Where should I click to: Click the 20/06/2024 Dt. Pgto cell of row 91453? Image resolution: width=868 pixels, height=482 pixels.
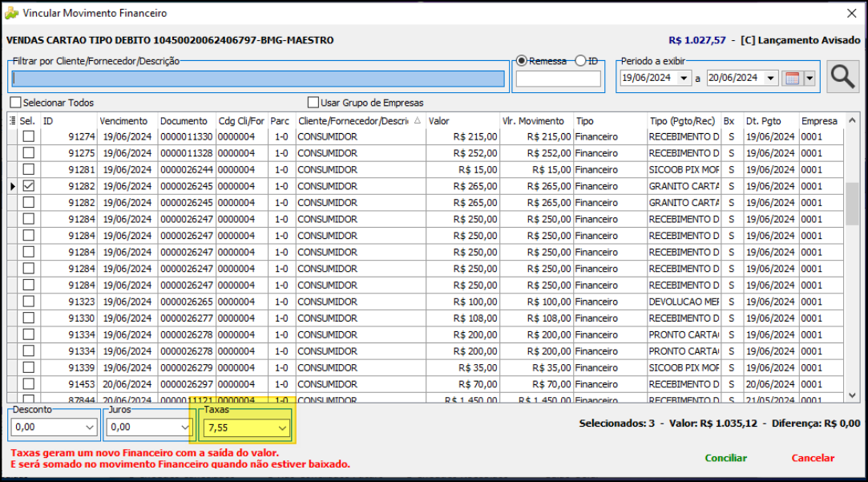tap(770, 384)
